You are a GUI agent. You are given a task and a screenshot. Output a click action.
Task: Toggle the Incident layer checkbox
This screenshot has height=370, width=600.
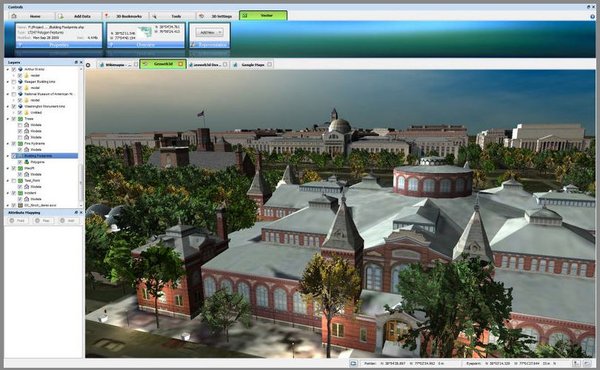tap(14, 193)
